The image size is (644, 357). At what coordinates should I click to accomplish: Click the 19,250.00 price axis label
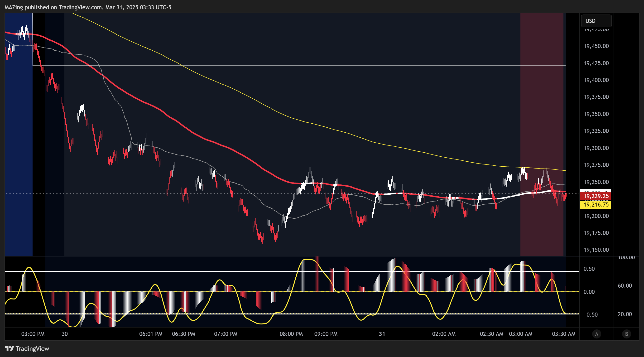point(596,182)
